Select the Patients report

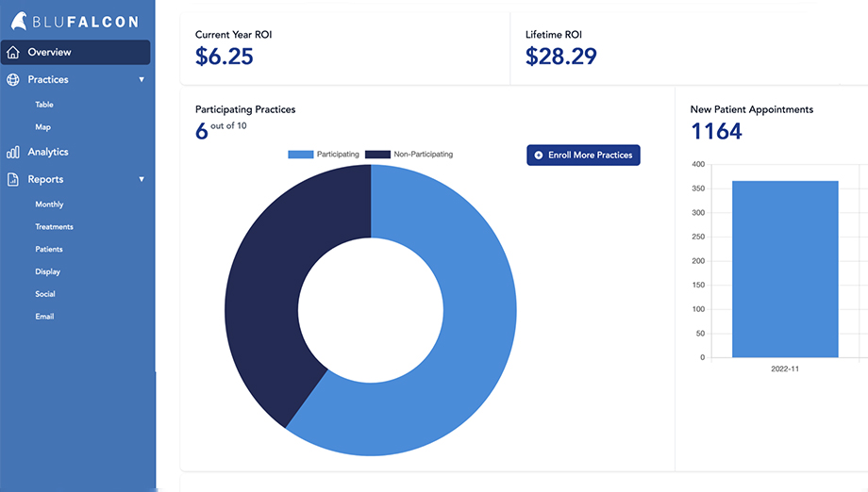pyautogui.click(x=49, y=250)
